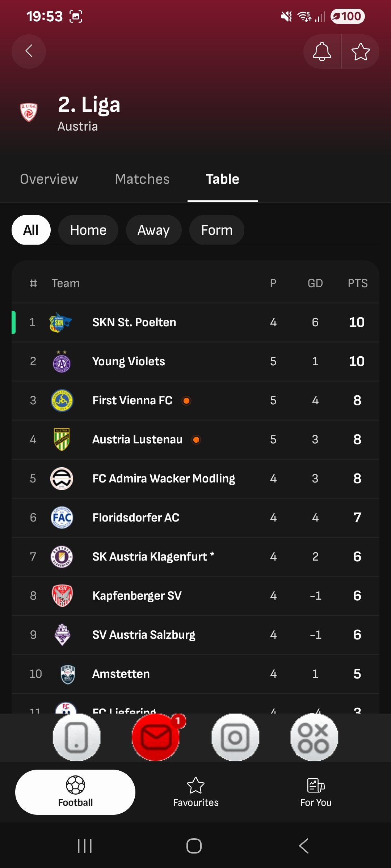The image size is (391, 868).
Task: Open the Matches tab
Action: click(142, 179)
